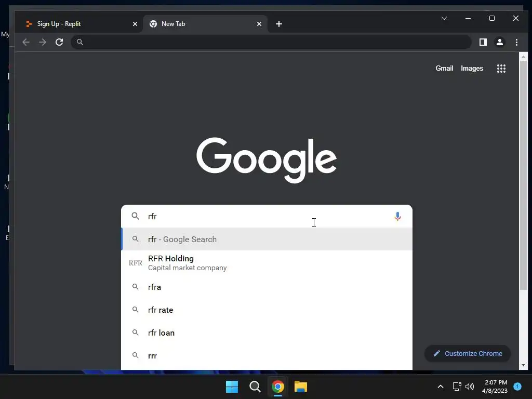Go back using the back arrow
The height and width of the screenshot is (399, 532).
tap(26, 42)
